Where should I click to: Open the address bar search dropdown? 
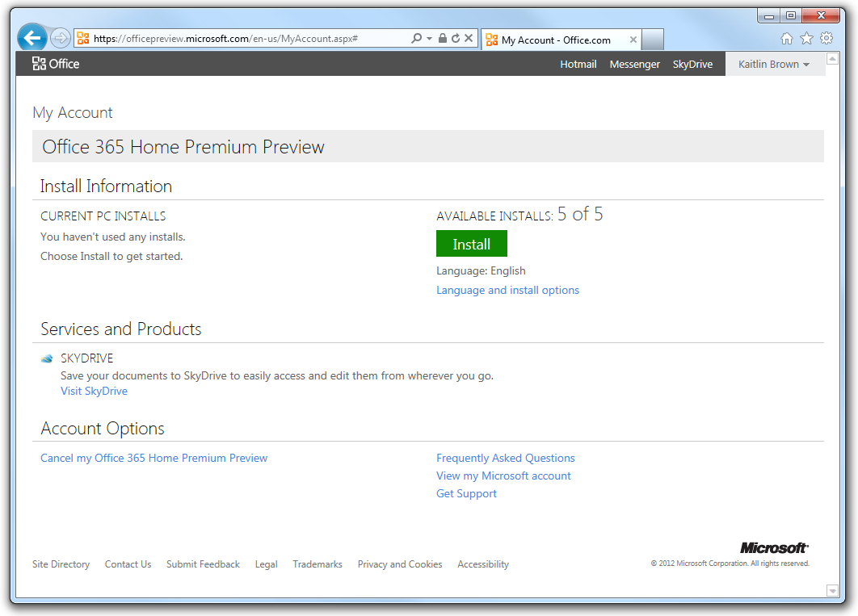pos(429,37)
